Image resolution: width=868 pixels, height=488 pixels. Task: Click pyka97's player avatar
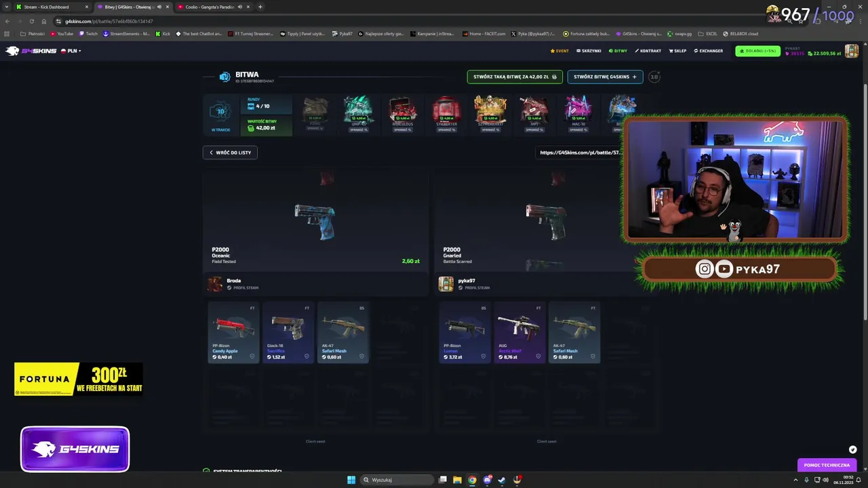[x=446, y=284]
